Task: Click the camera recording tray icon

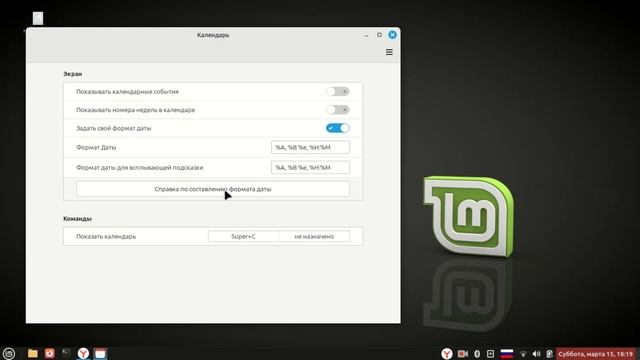Action: point(463,354)
